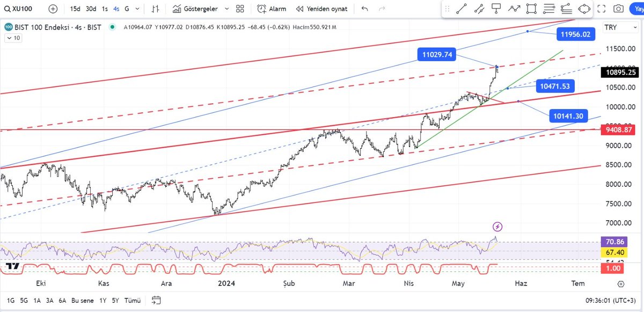Set date range to 5G

click(x=25, y=300)
